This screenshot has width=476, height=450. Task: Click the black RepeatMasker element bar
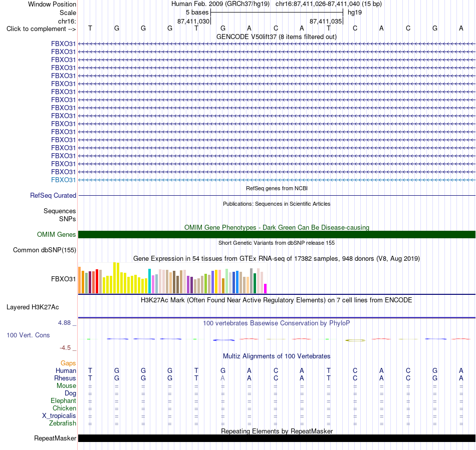(x=277, y=438)
